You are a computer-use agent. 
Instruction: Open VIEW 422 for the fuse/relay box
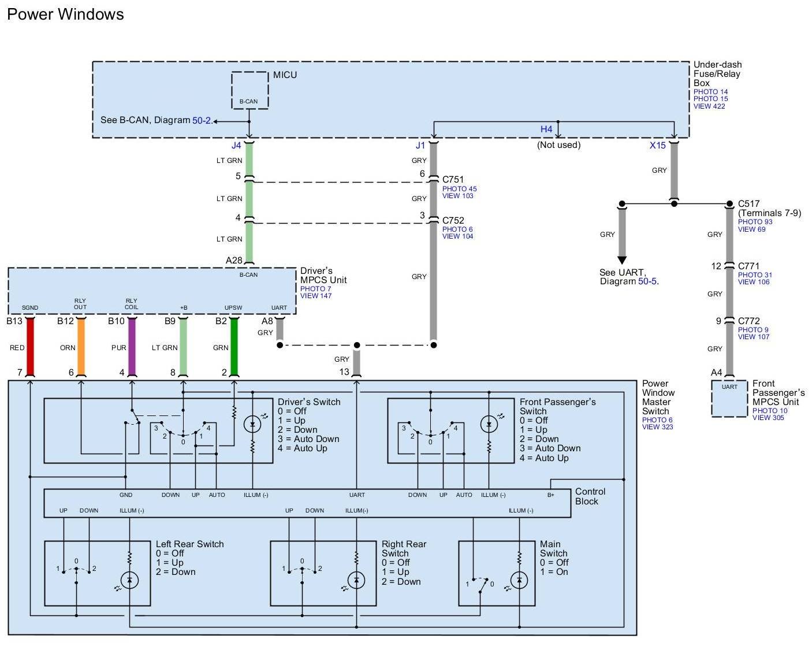(x=709, y=106)
